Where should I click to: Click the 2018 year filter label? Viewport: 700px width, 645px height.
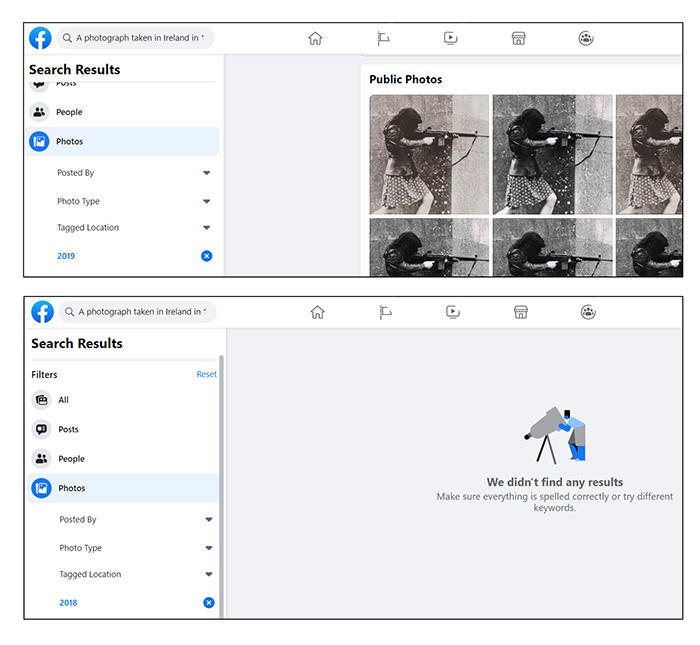pos(68,603)
